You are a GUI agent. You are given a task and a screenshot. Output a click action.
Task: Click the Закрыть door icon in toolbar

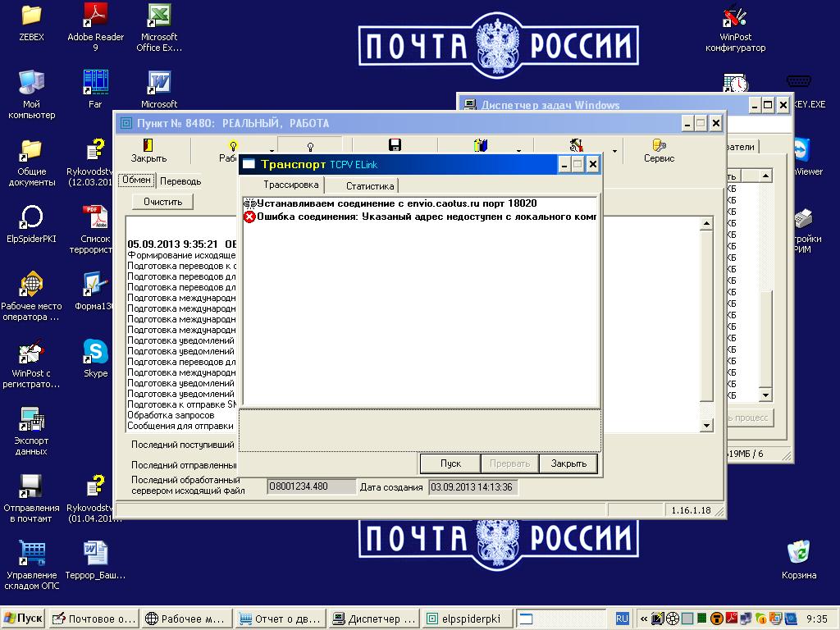tap(148, 145)
